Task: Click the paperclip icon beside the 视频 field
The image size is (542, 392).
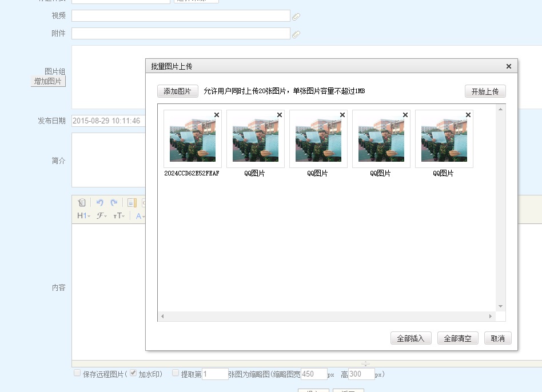Action: (x=296, y=17)
